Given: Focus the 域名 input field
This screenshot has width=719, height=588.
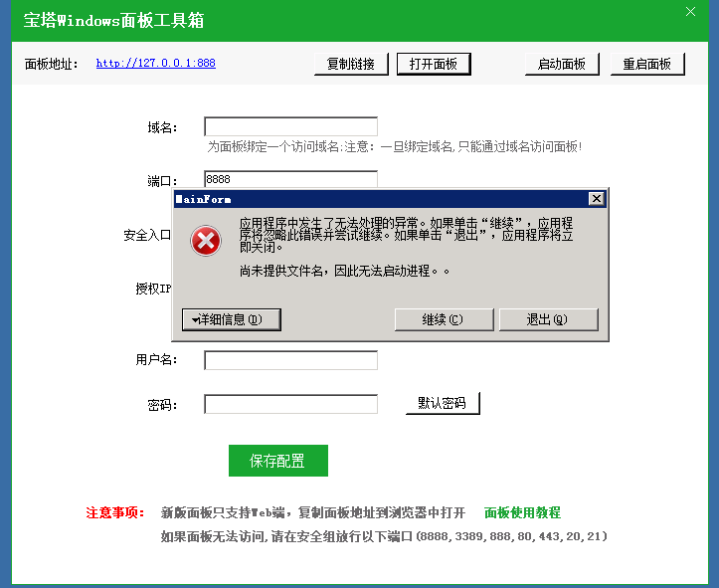Looking at the screenshot, I should [x=290, y=126].
